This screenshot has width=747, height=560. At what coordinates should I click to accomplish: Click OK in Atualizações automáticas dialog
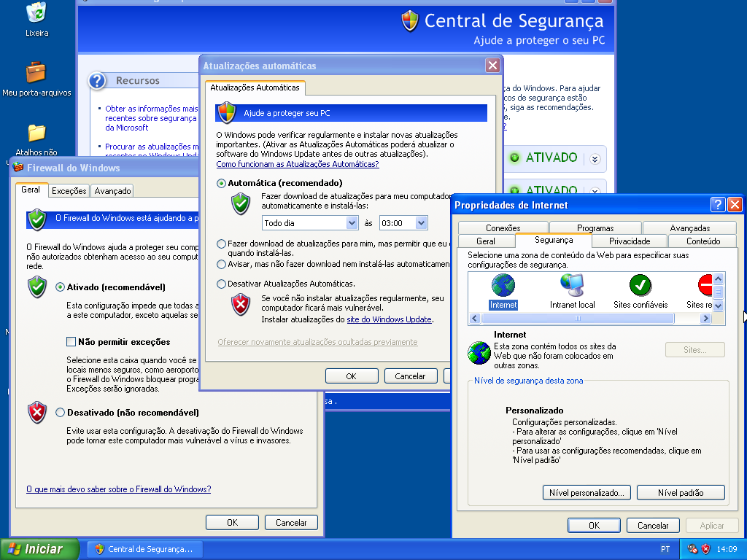[352, 376]
